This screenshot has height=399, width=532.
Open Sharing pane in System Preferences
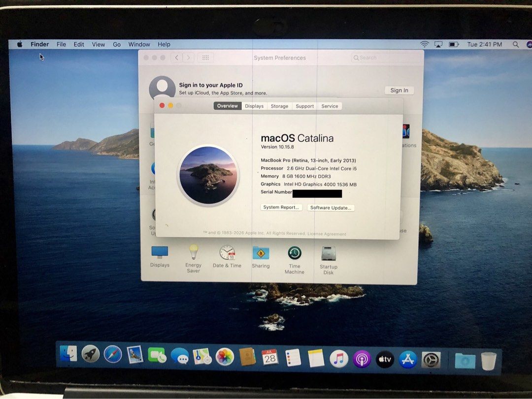[x=261, y=257]
